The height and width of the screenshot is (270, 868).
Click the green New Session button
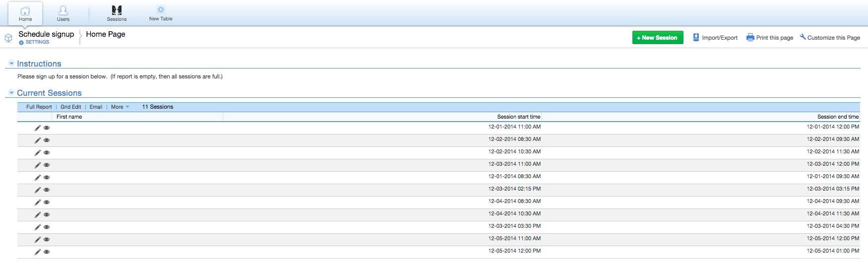(x=658, y=38)
